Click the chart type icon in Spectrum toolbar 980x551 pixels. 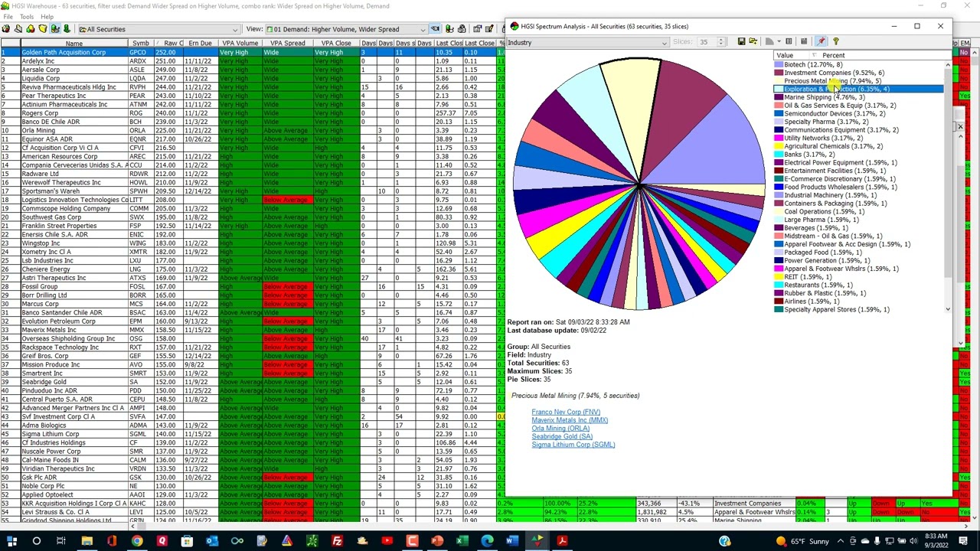[x=769, y=42]
